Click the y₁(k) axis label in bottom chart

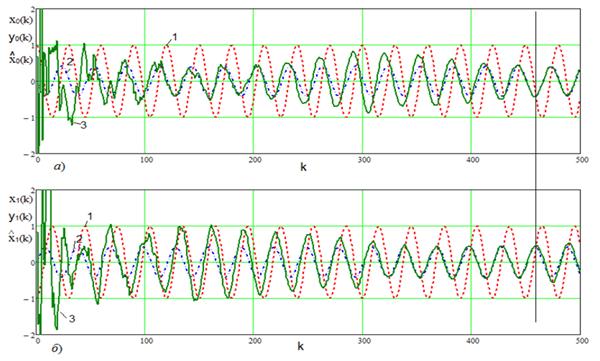tap(21, 217)
